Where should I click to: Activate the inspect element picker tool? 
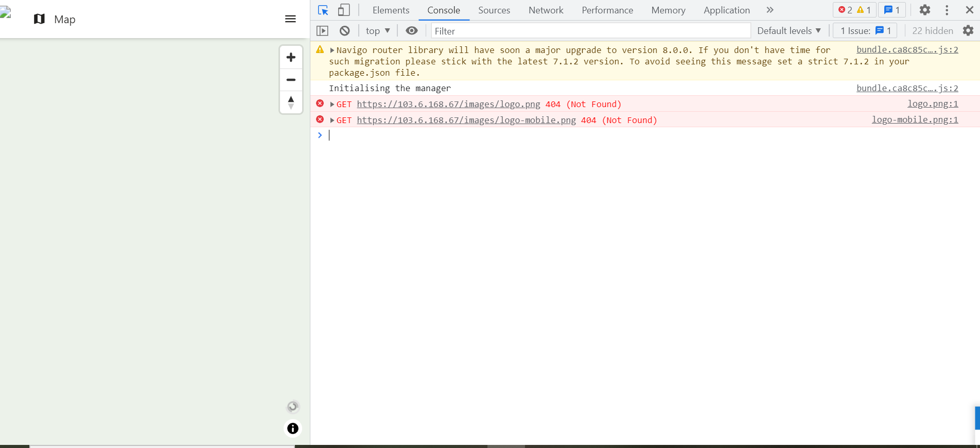323,10
